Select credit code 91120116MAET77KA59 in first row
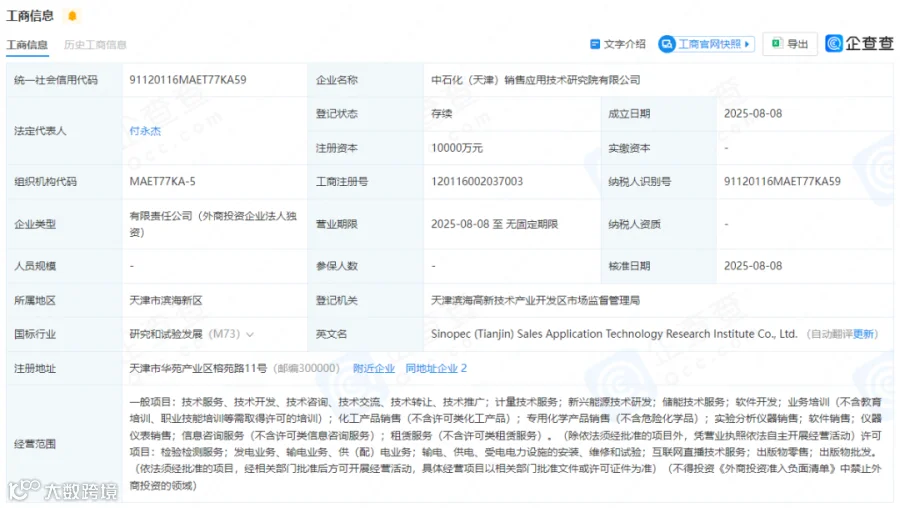 [188, 80]
